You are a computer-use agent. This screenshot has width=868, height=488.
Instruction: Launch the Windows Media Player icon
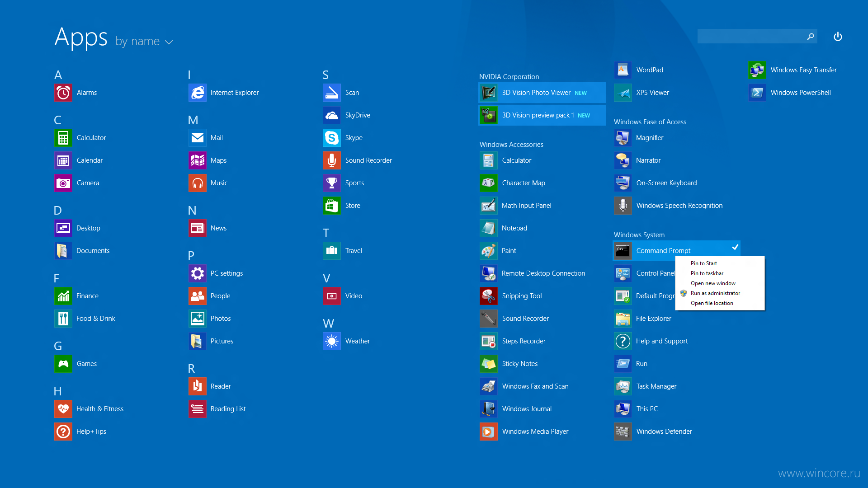tap(489, 432)
